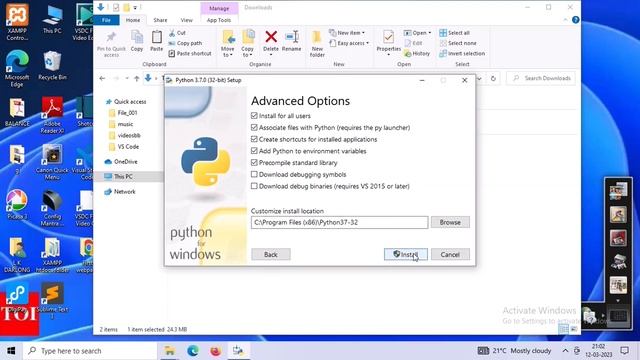Select Network in navigation pane
This screenshot has height=360, width=640.
pos(120,191)
